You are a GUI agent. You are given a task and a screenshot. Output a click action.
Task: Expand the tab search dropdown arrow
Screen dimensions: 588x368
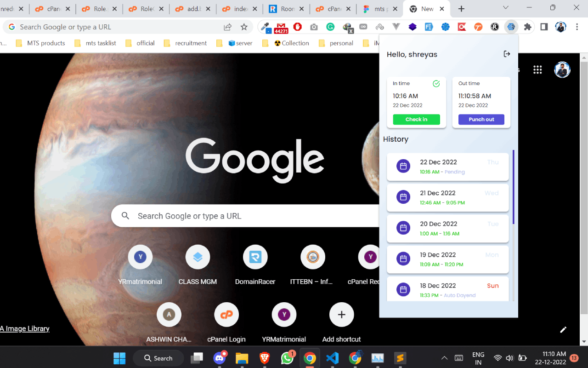click(x=506, y=8)
